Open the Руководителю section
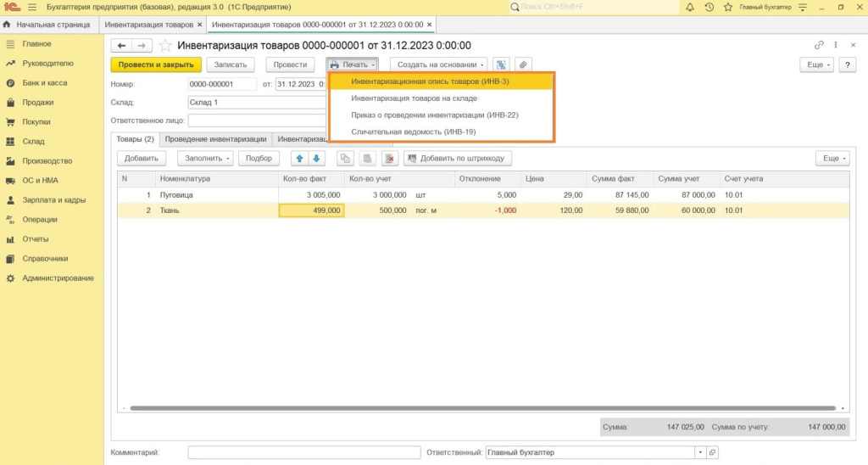The image size is (868, 465). (x=52, y=63)
